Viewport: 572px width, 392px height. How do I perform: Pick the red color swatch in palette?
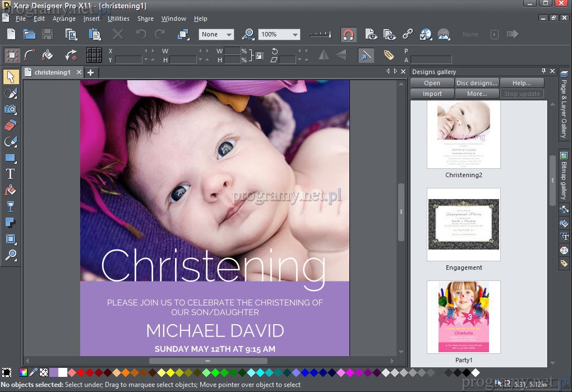click(x=81, y=372)
